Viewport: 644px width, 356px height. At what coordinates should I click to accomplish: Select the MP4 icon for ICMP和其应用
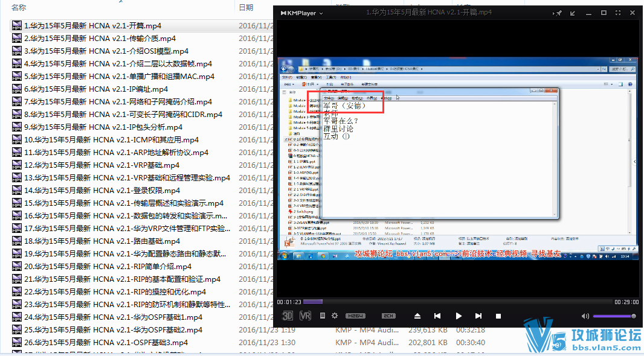[x=17, y=140]
